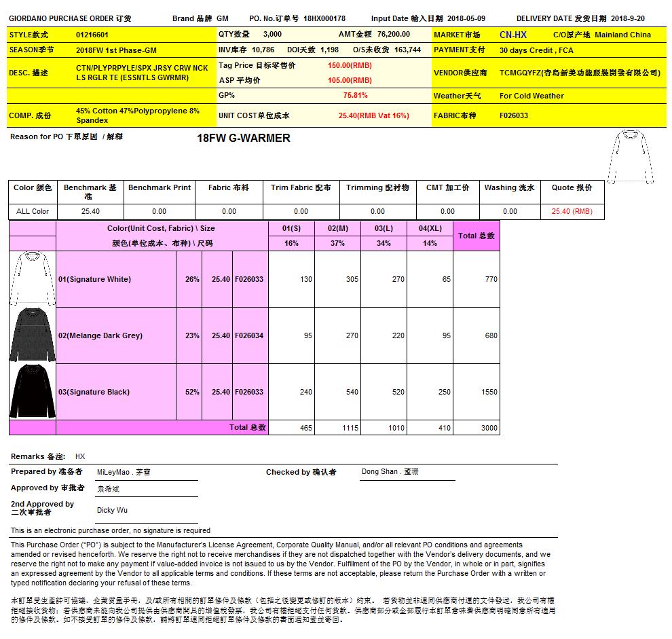The width and height of the screenshot is (672, 639).
Task: Click the Signature White garment thumbnail
Action: tap(32, 278)
